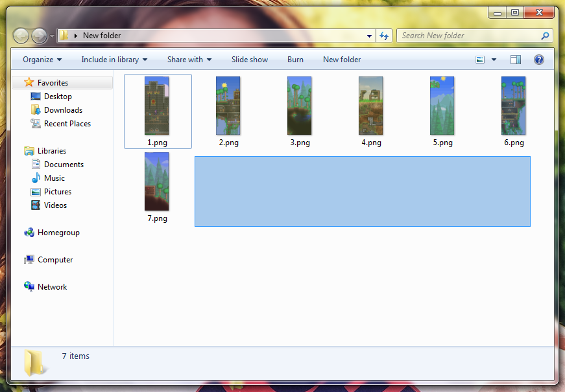Screen dimensions: 565x392
Task: Select the 5.png thumbnail
Action: click(442, 106)
